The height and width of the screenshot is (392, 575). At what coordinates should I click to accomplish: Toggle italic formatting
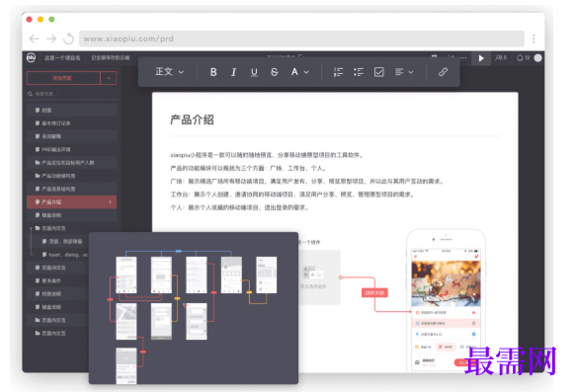click(233, 72)
